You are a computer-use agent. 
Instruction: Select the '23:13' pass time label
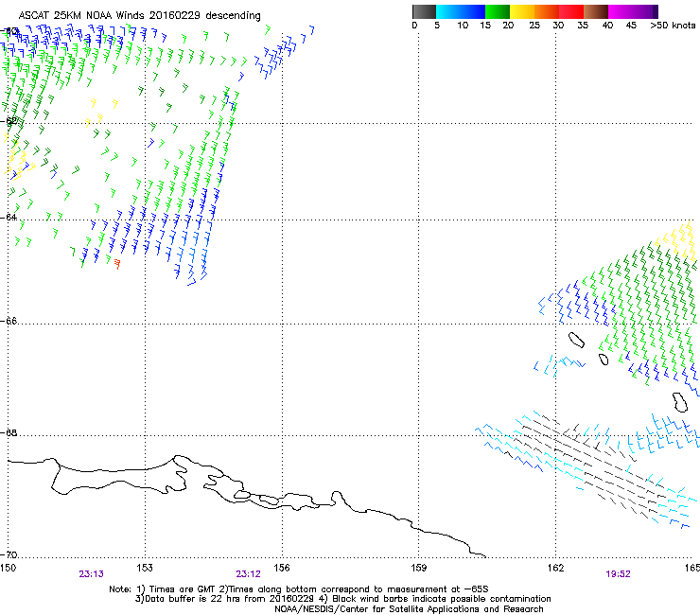coord(91,574)
